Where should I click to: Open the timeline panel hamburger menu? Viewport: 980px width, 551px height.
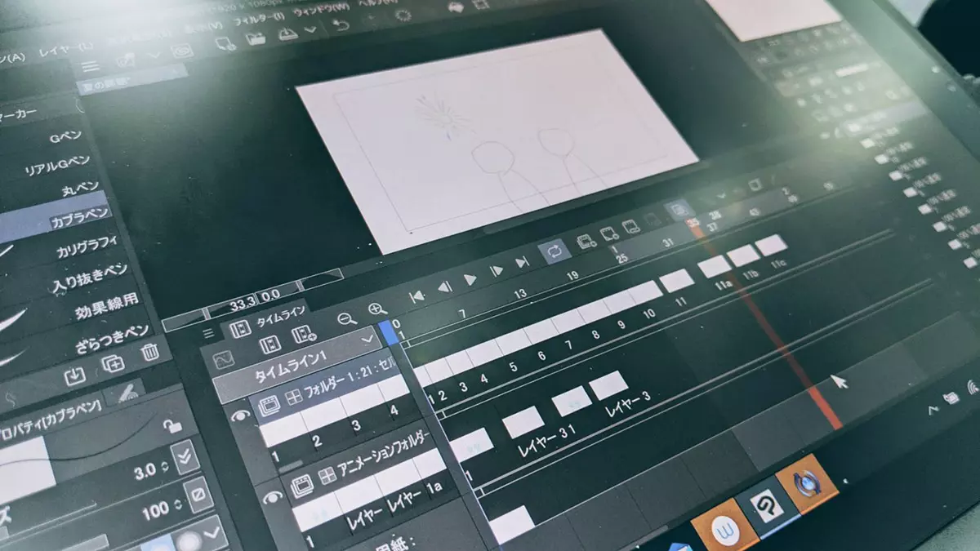coord(208,333)
